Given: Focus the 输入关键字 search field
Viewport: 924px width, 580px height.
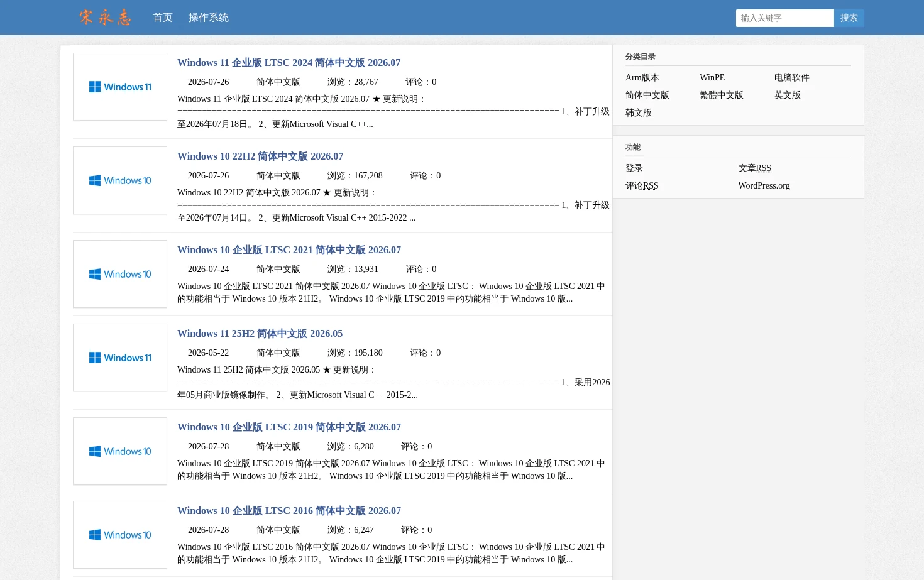Looking at the screenshot, I should [x=784, y=18].
